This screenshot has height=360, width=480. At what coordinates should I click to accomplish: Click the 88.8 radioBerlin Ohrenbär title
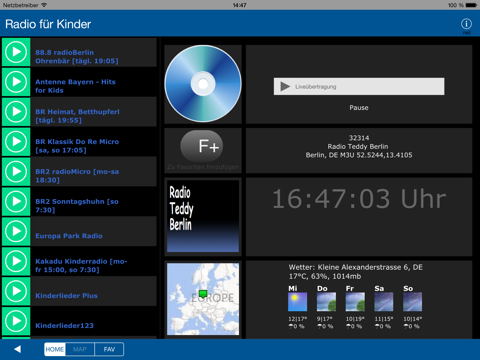77,57
